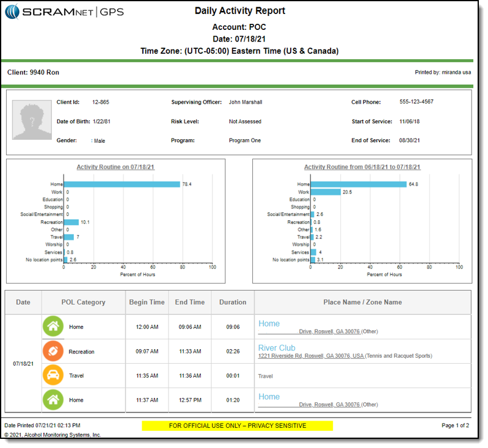Viewport: 488px width, 448px height.
Task: Click the client photo placeholder silhouette
Action: click(x=32, y=121)
